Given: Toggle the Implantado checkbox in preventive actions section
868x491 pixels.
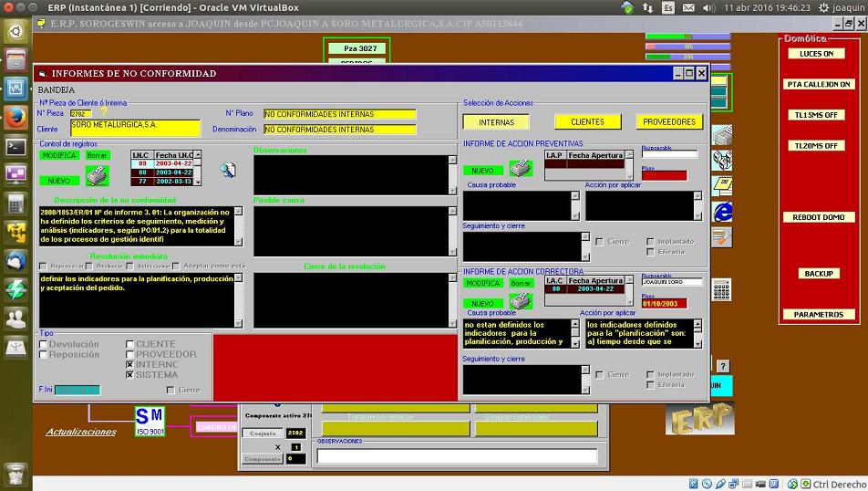Looking at the screenshot, I should click(650, 242).
